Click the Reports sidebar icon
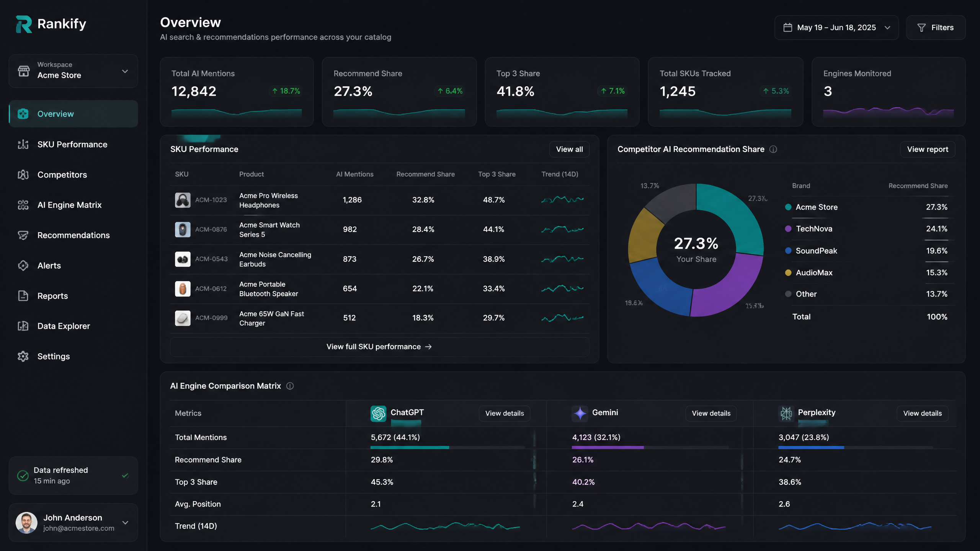The width and height of the screenshot is (980, 551). (23, 295)
